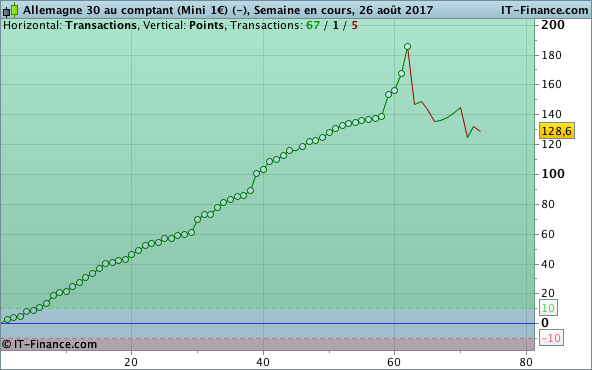
Task: Click the 'Semaine en cours, 26 août 2017' text
Action: click(x=343, y=10)
